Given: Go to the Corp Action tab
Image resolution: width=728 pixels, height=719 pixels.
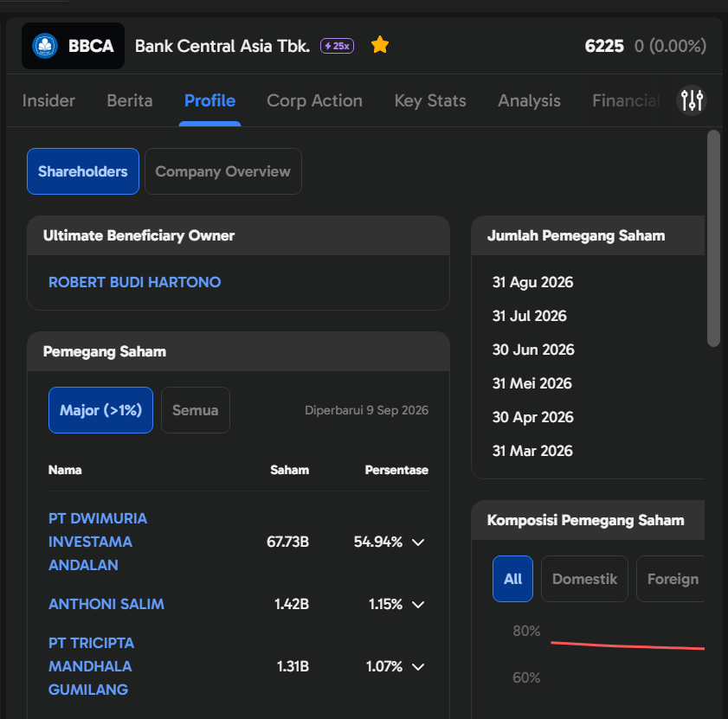Looking at the screenshot, I should point(314,100).
